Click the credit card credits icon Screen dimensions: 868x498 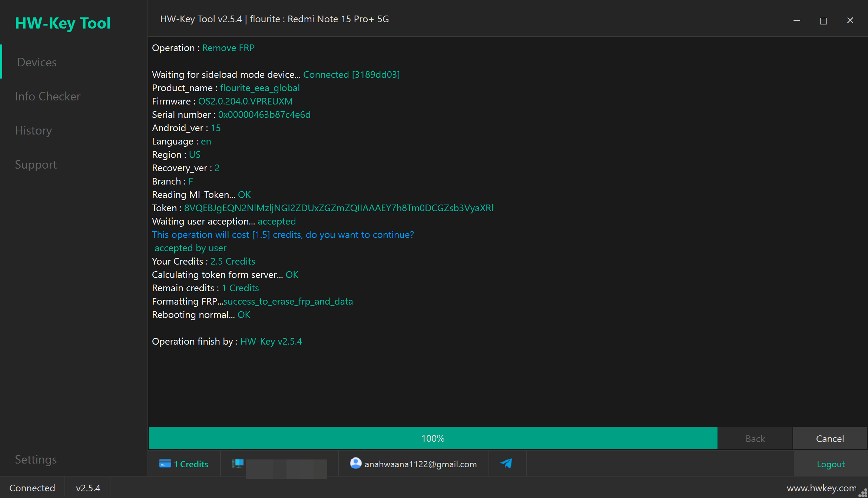tap(165, 464)
